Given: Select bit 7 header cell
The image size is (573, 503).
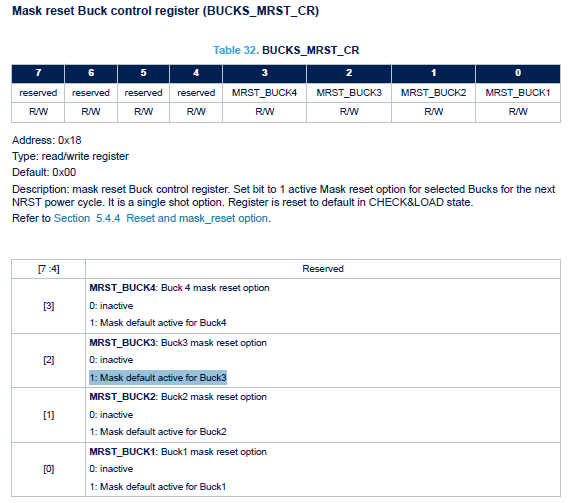Looking at the screenshot, I should (38, 73).
